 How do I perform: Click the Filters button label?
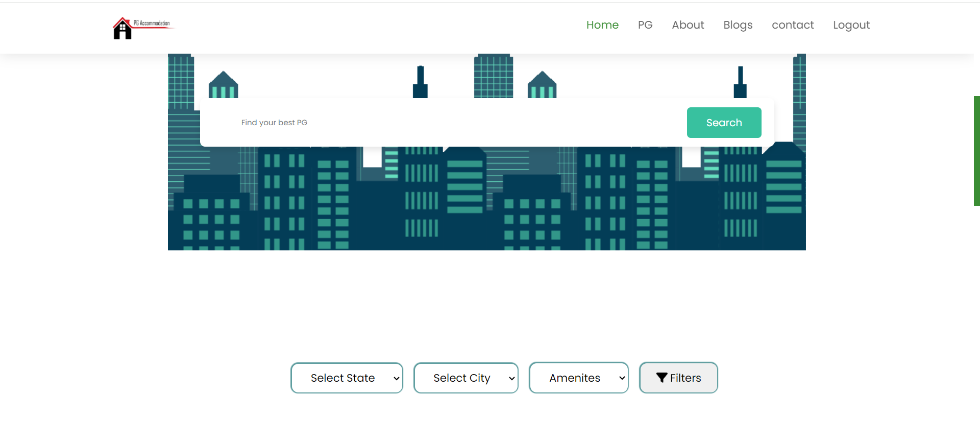click(x=685, y=378)
